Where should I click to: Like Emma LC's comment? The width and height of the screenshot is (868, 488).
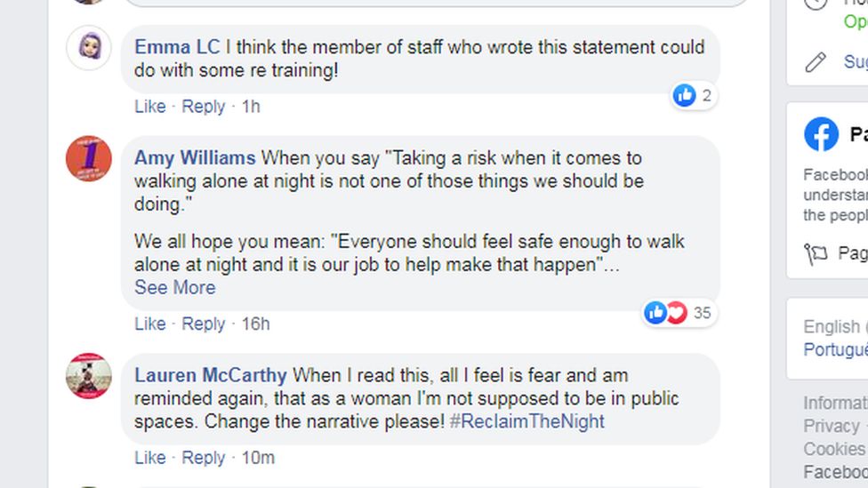tap(149, 107)
